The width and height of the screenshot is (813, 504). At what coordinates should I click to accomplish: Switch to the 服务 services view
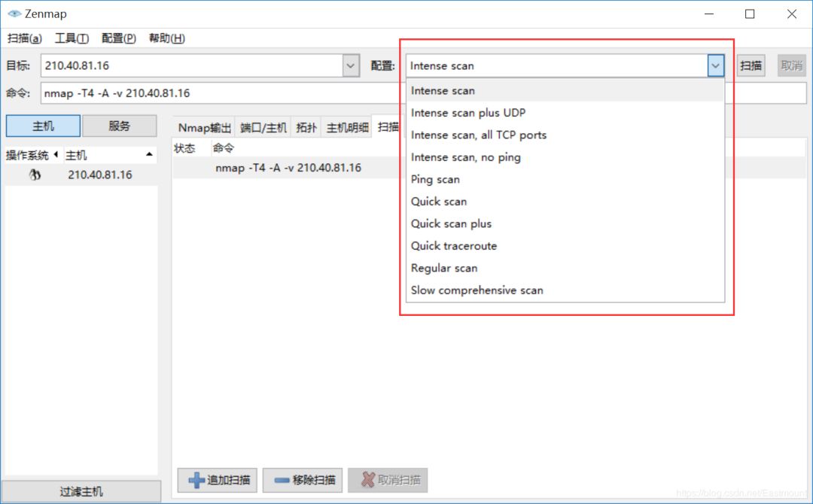click(x=119, y=125)
